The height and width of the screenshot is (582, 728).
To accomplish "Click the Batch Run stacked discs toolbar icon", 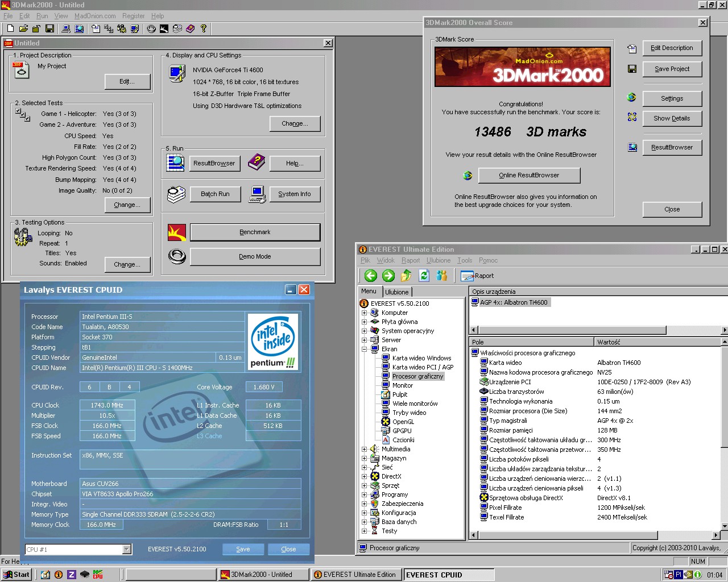I will (x=177, y=28).
